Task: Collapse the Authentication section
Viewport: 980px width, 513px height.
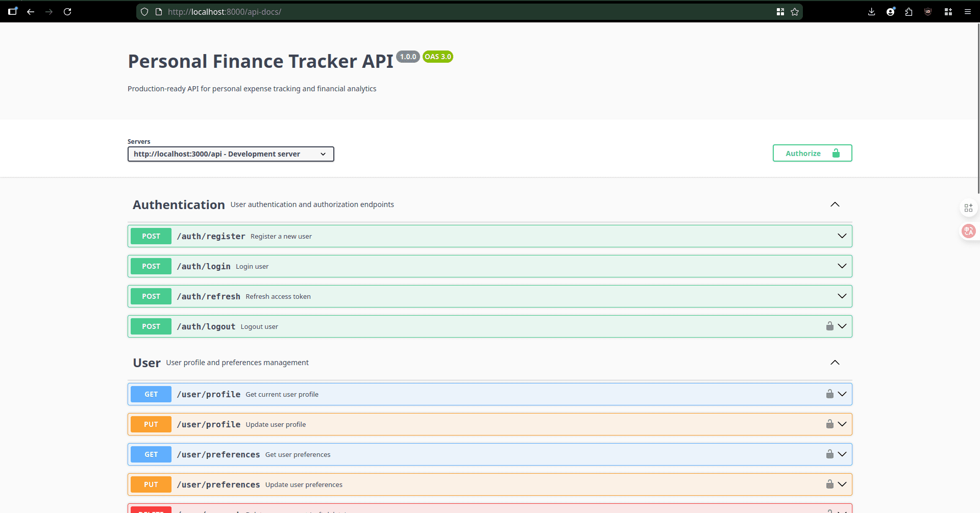Action: (835, 204)
